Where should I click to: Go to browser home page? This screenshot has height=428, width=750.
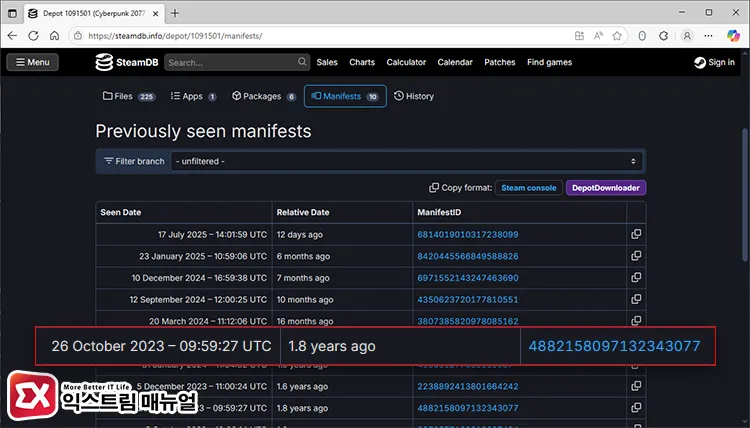[55, 36]
